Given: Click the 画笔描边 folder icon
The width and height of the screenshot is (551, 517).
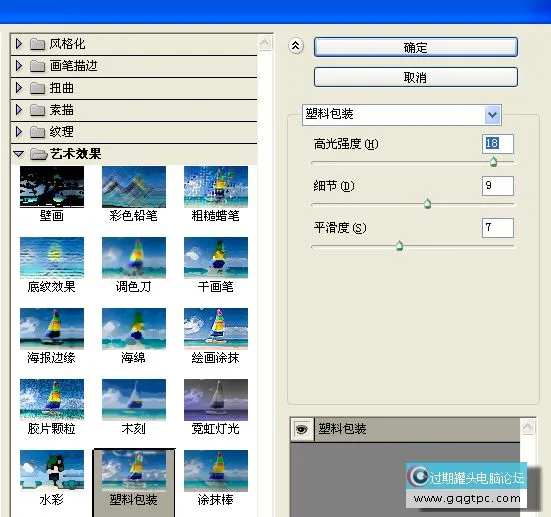Looking at the screenshot, I should point(37,66).
